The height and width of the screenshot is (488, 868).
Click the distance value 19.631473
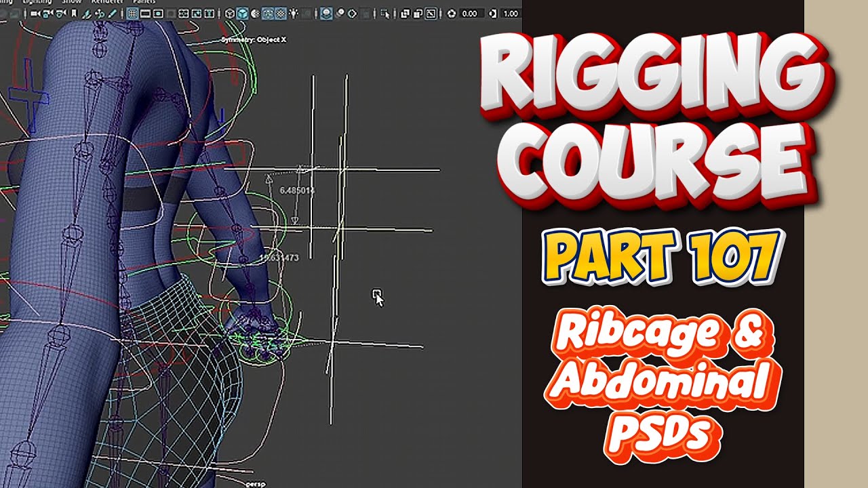(x=280, y=258)
